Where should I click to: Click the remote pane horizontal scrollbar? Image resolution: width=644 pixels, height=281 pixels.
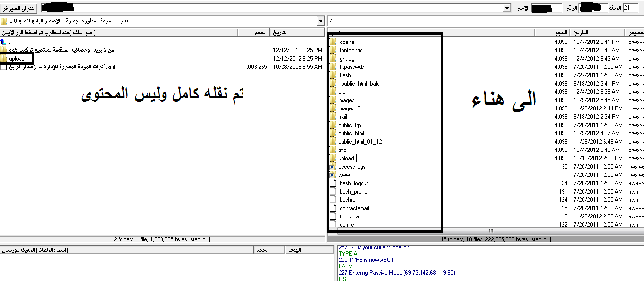tap(488, 231)
